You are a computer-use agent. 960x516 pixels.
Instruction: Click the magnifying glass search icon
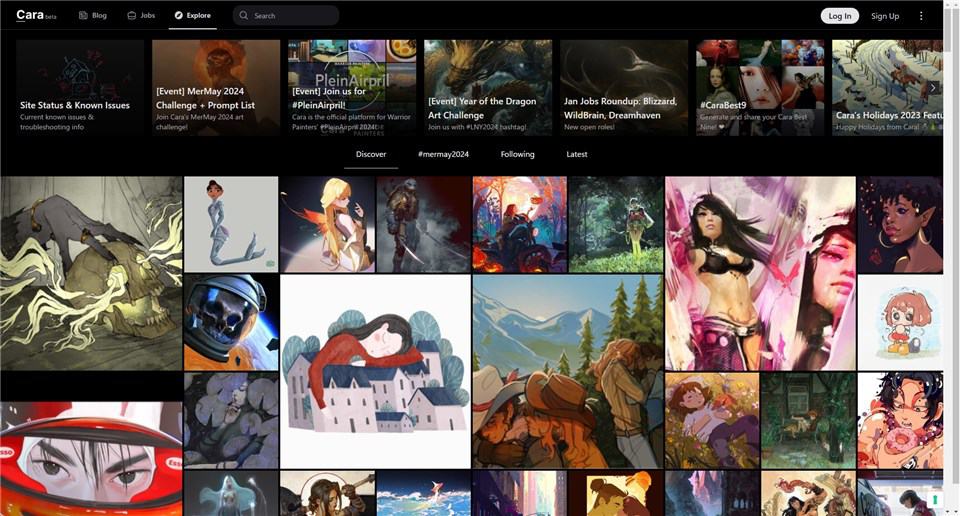click(244, 15)
